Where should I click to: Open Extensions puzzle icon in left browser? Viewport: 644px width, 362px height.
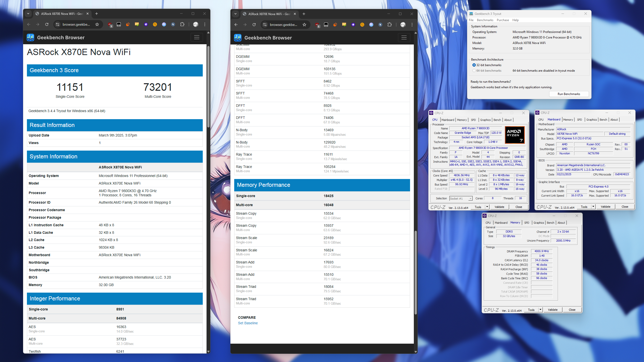182,24
